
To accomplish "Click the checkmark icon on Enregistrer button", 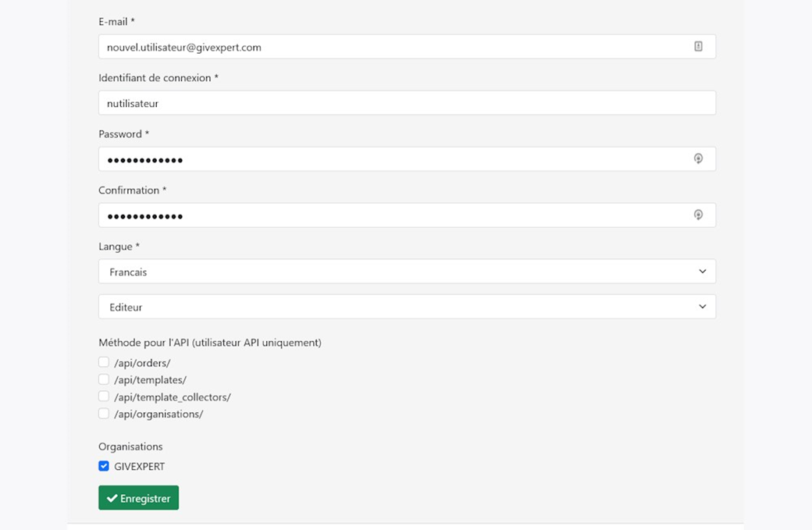I will click(x=112, y=498).
